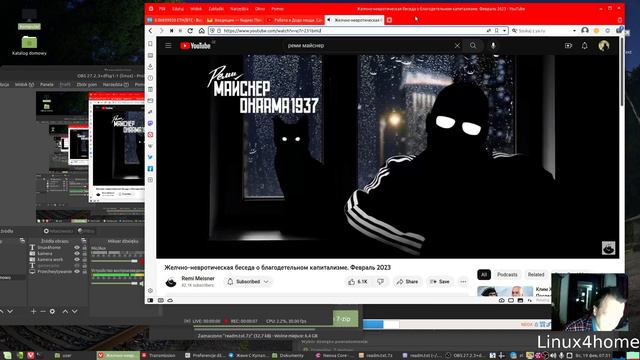Screen dimensions: 640x360
Task: Open the browser Plik menu
Action: point(162,9)
